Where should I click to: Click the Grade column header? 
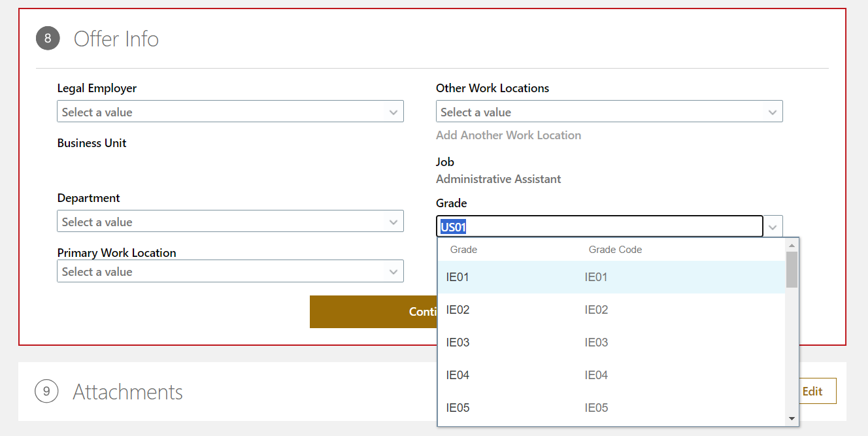point(463,250)
